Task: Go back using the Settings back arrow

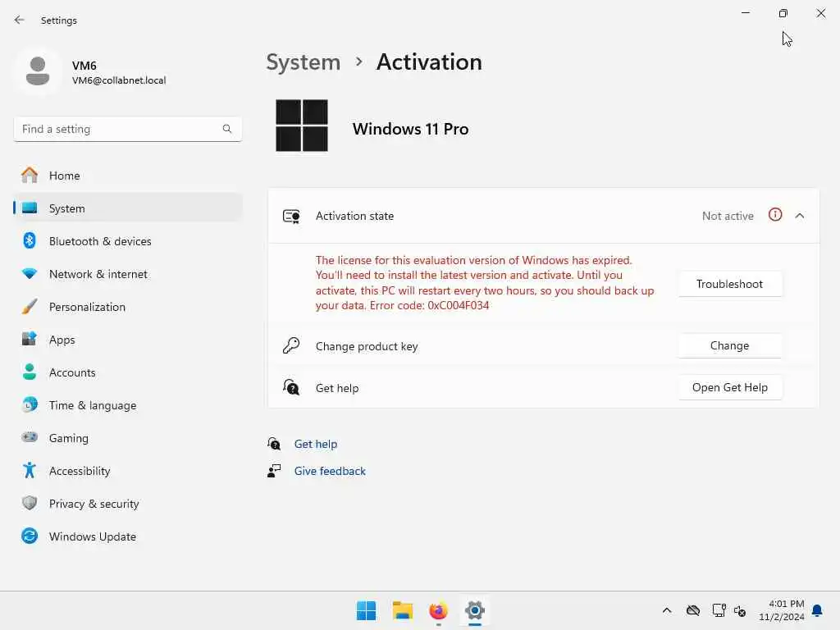Action: point(20,20)
